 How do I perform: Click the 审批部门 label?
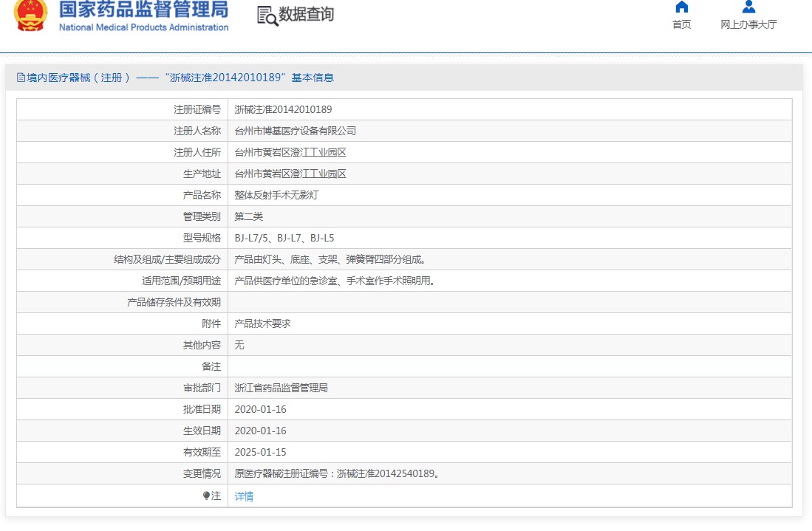click(x=202, y=388)
